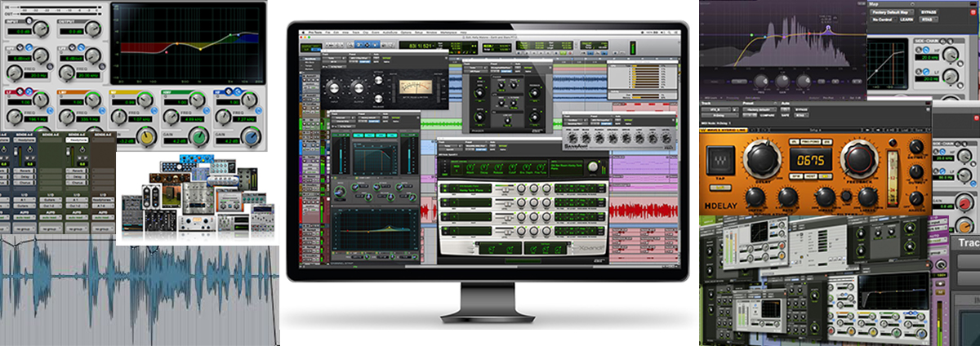Image resolution: width=980 pixels, height=346 pixels.
Task: Click the TAP button on H-Delay
Action: (720, 160)
